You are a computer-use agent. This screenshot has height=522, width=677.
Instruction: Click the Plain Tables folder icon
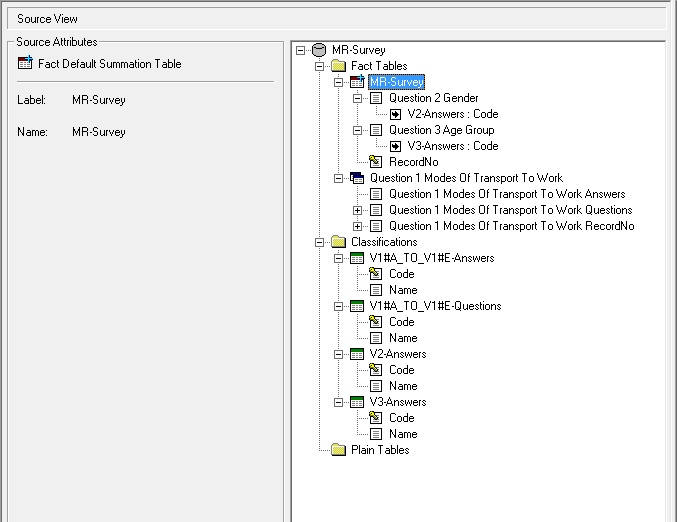(338, 450)
